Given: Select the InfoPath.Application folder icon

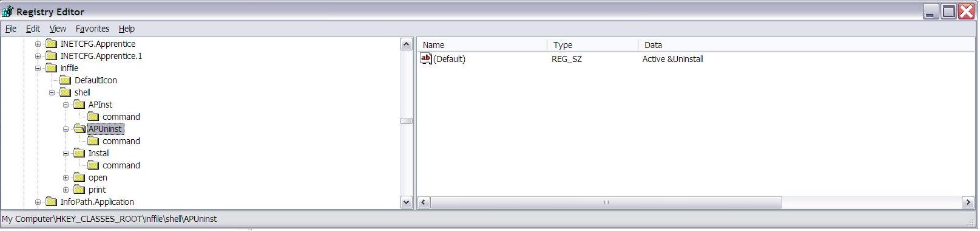Looking at the screenshot, I should click(x=52, y=202).
